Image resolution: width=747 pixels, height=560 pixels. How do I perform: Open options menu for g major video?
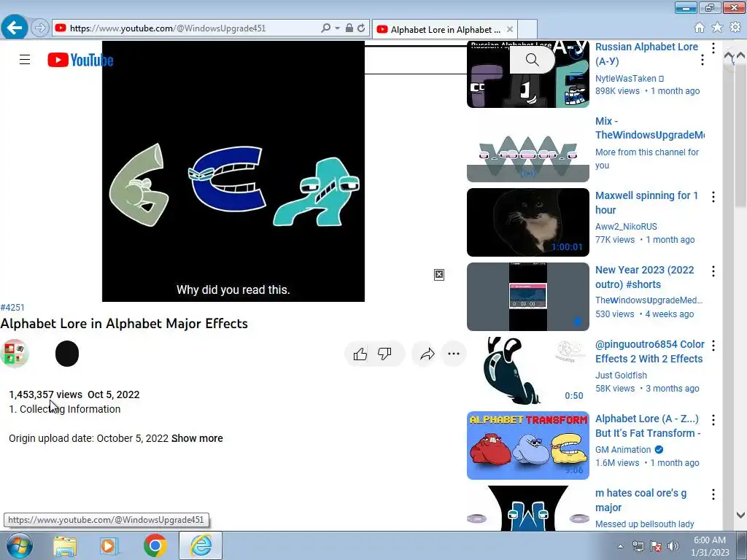[x=713, y=494]
